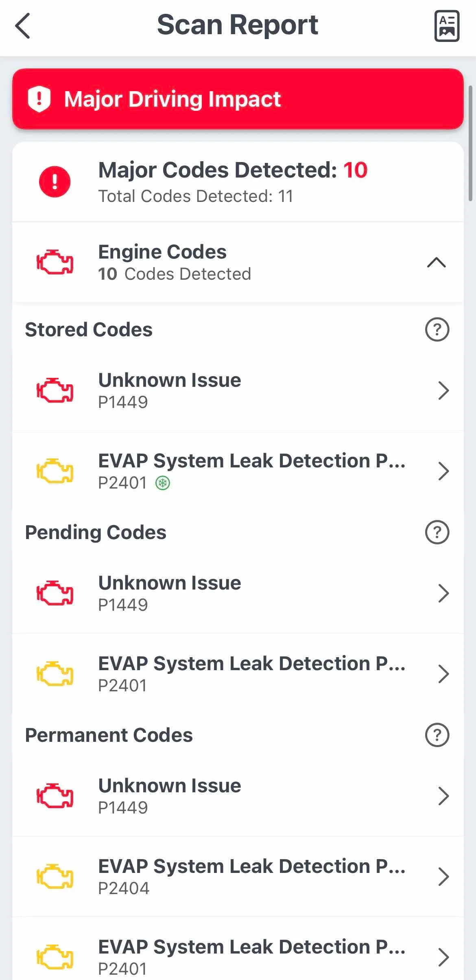476x980 pixels.
Task: Click the vertical scrollbar on the right edge
Action: (470, 143)
